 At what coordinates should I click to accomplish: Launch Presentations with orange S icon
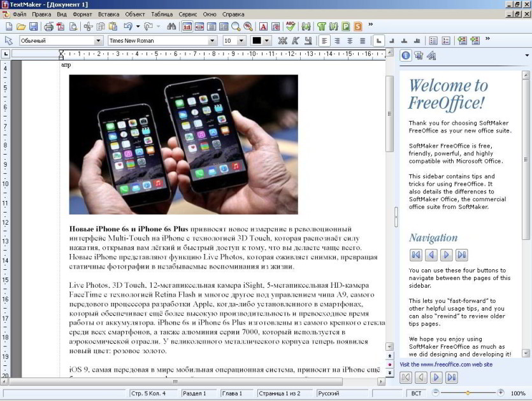358,27
